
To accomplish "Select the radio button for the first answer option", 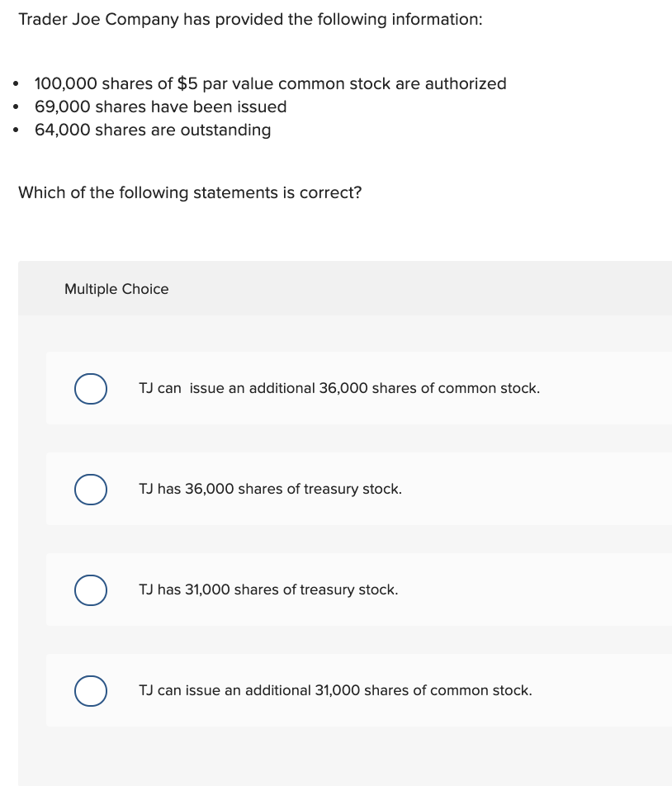I will point(91,388).
